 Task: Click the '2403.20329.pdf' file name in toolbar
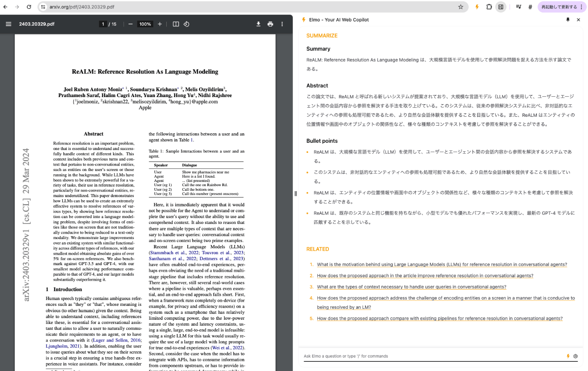[x=37, y=24]
